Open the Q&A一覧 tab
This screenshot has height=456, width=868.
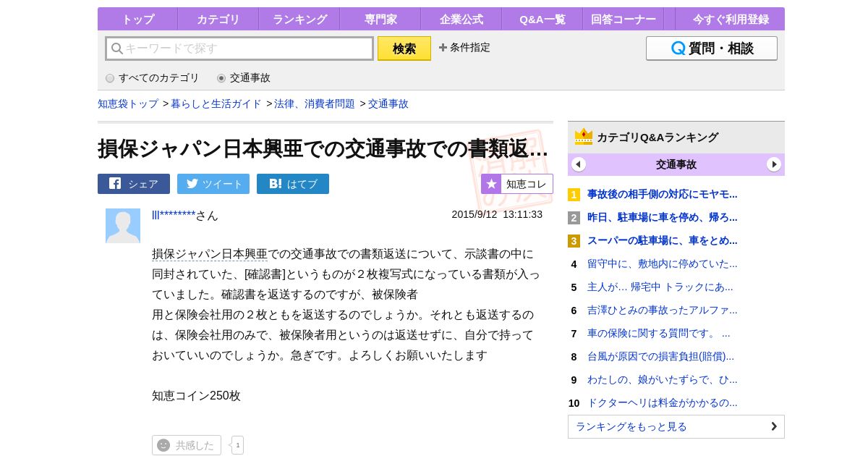[x=542, y=19]
